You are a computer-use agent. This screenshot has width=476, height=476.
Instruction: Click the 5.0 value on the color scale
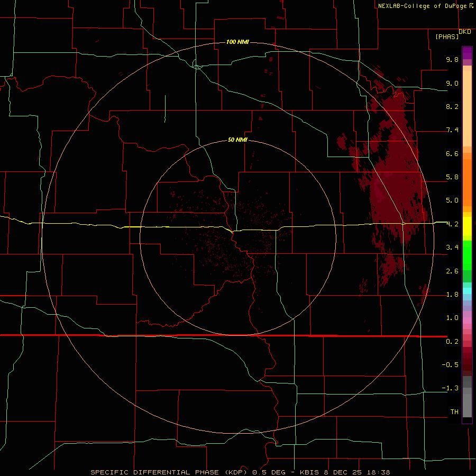click(x=452, y=200)
